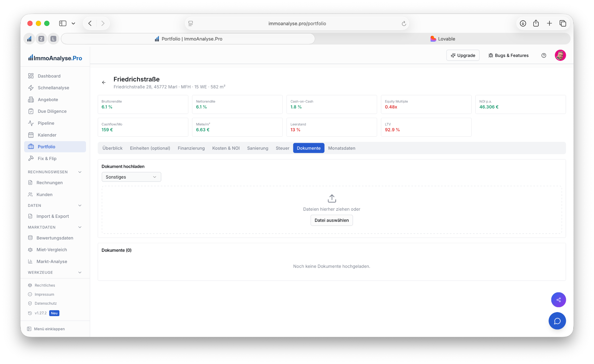Click Datei auswählen button
The image size is (594, 364).
(x=332, y=220)
